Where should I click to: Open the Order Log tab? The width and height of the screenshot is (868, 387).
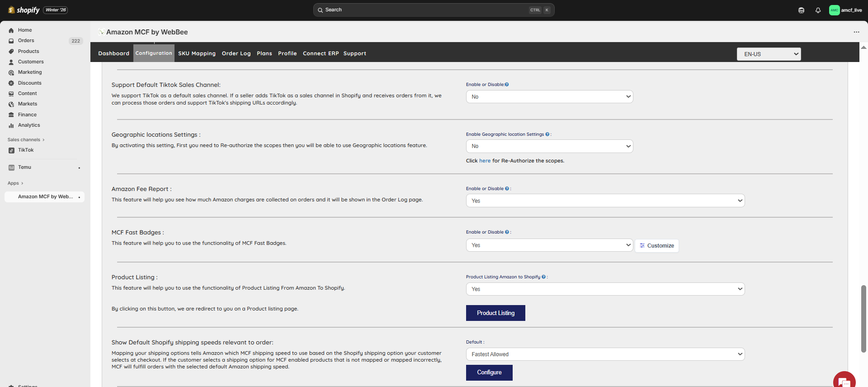(x=236, y=53)
